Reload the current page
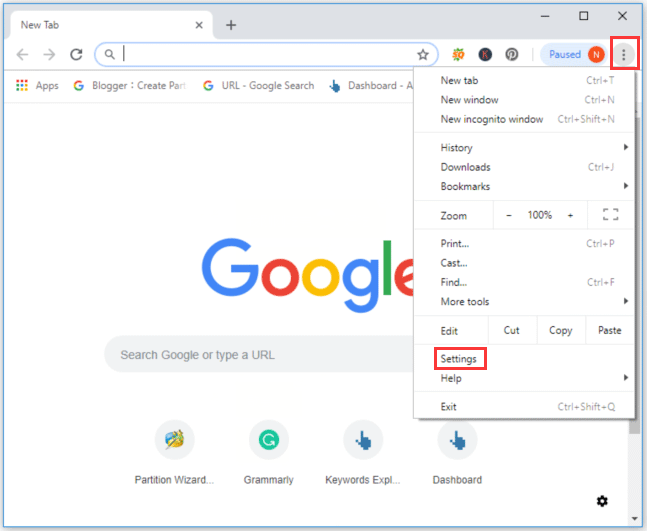Image resolution: width=647 pixels, height=531 pixels. pos(76,54)
